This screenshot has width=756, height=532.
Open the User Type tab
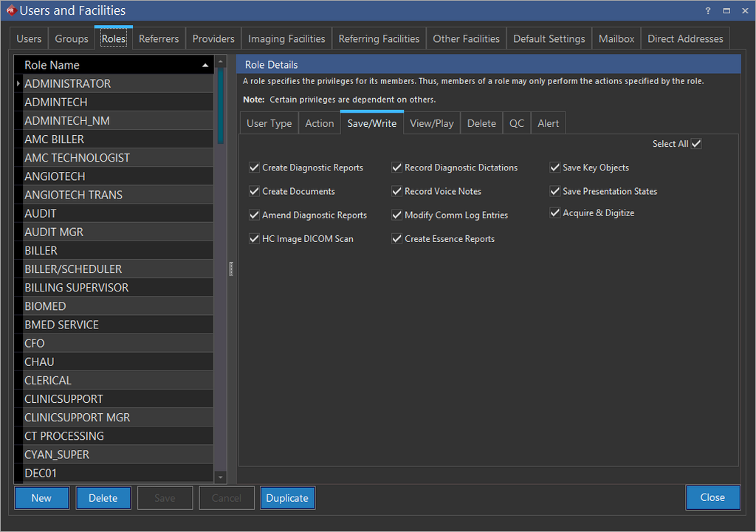tap(269, 123)
